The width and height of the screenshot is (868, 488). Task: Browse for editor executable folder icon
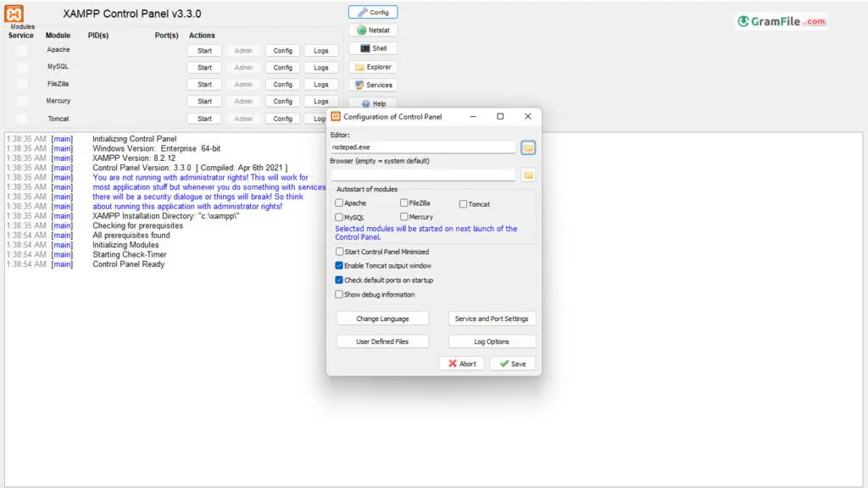(528, 147)
